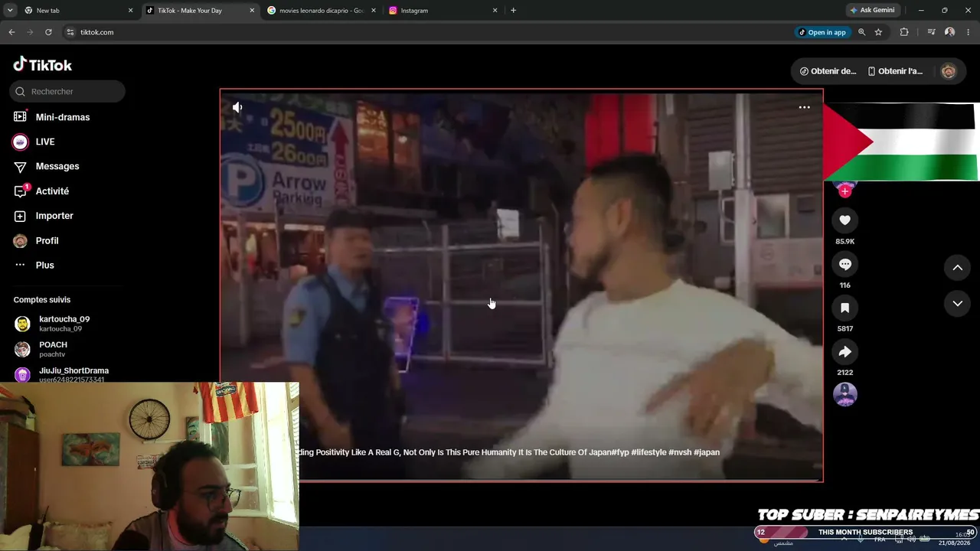The width and height of the screenshot is (980, 551).
Task: Click the Rechercher search field
Action: [x=67, y=91]
